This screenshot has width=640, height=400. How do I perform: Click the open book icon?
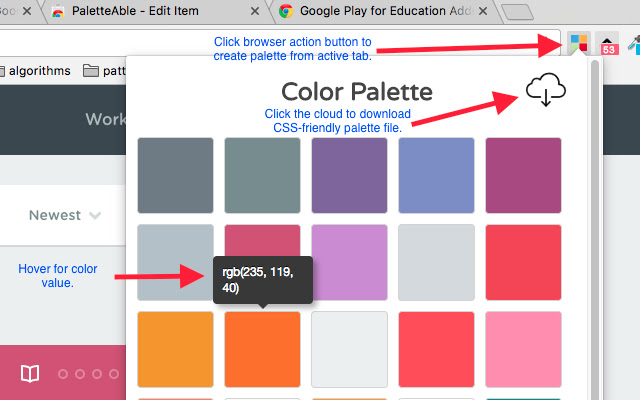[x=31, y=374]
